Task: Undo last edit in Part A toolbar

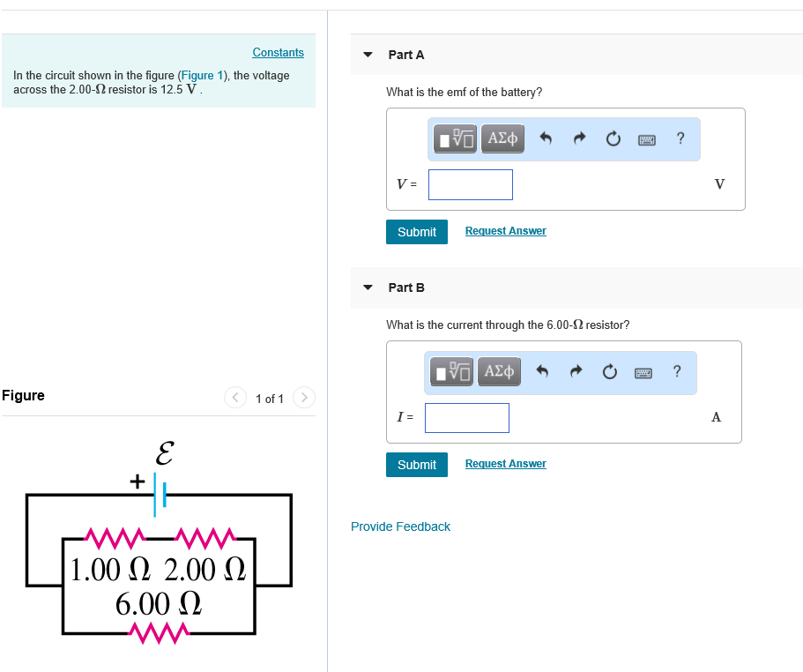Action: (x=546, y=138)
